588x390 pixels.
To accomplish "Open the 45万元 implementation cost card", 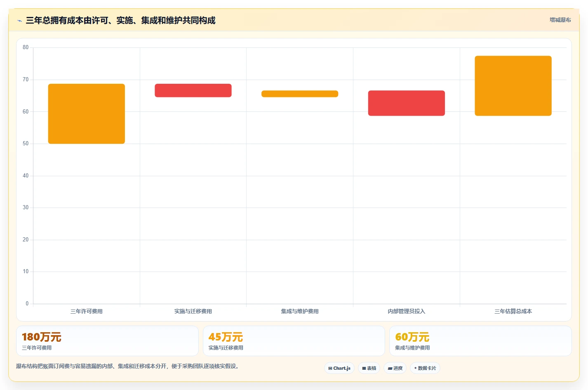I will [294, 341].
